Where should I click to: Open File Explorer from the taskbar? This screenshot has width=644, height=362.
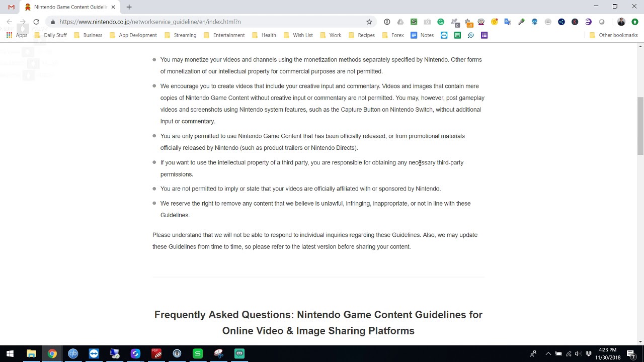[31, 353]
